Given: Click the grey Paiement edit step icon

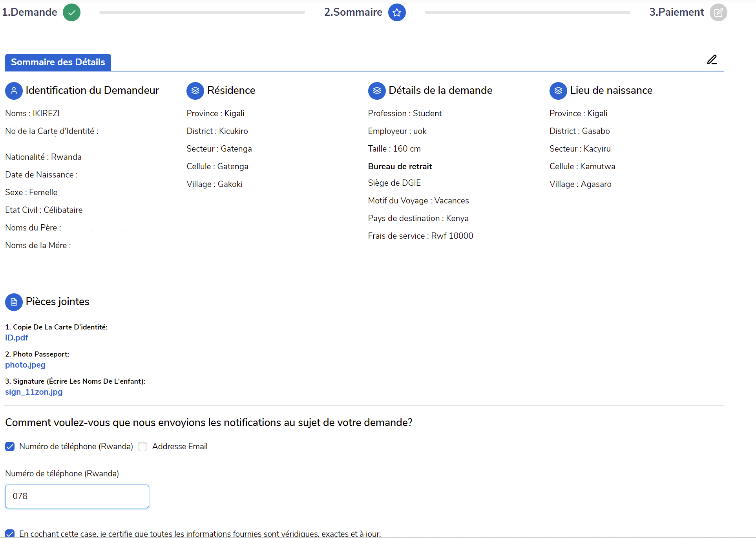Looking at the screenshot, I should (718, 13).
